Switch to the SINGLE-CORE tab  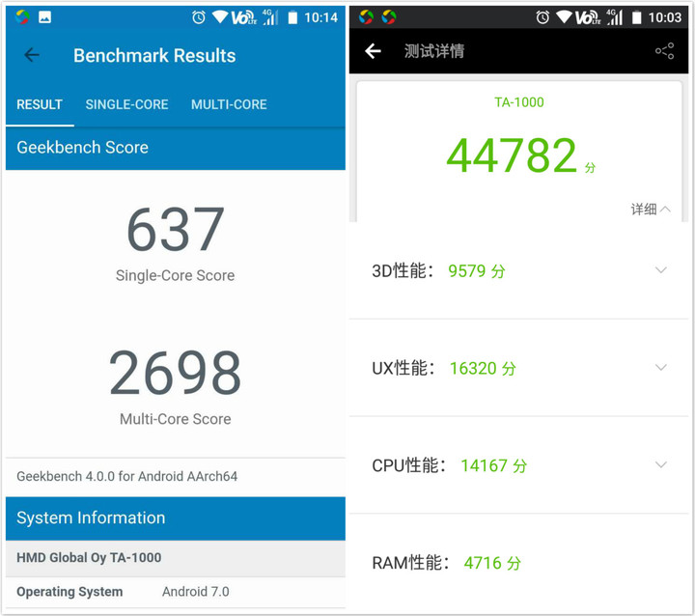[126, 104]
